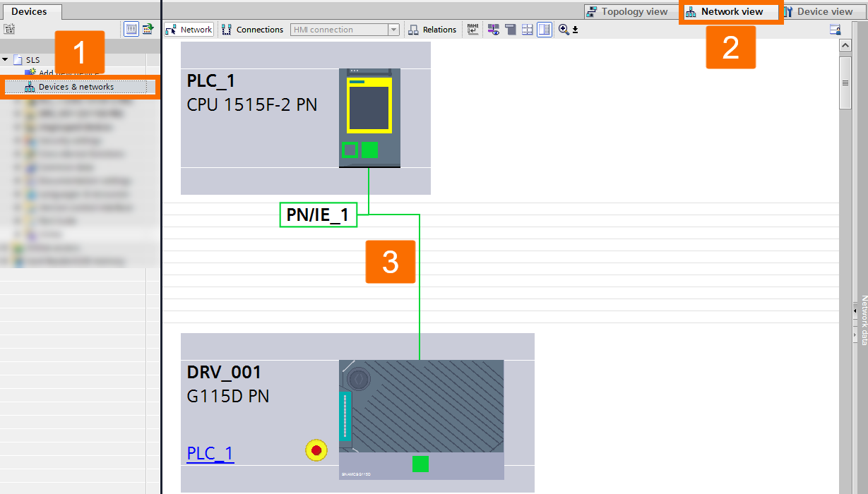
Task: Click the red safety emergency-stop icon on DRV_001
Action: [x=316, y=450]
